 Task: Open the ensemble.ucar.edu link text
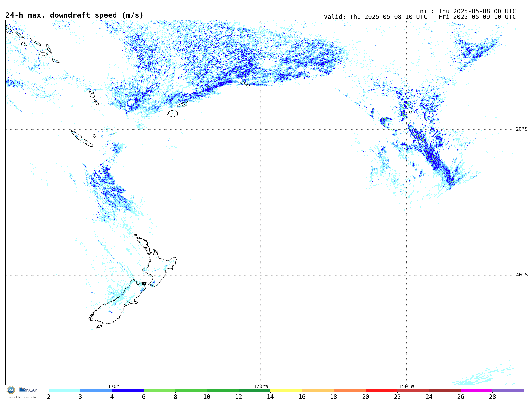[22, 397]
